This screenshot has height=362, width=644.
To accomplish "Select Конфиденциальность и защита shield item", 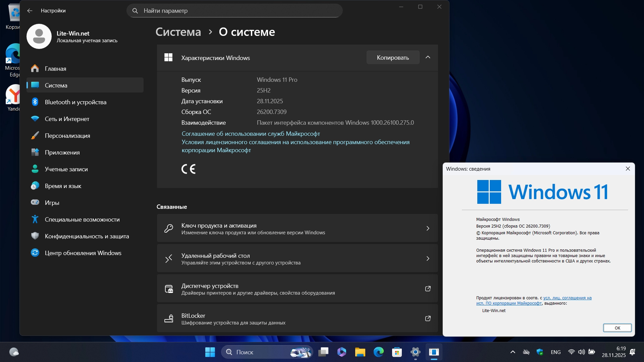I will point(87,236).
